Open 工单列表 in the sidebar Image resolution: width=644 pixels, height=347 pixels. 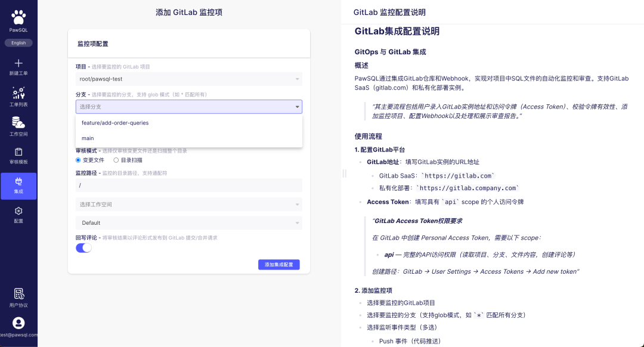(18, 97)
